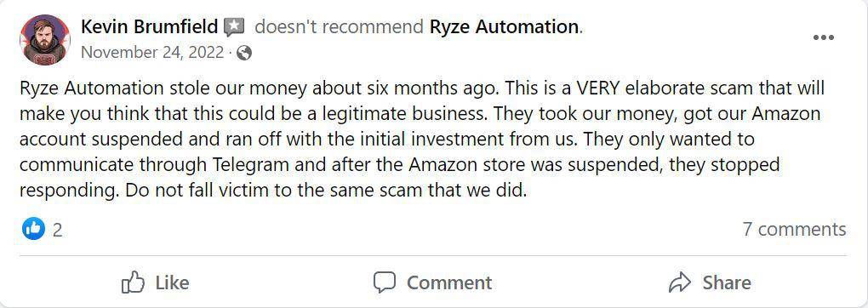Image resolution: width=868 pixels, height=308 pixels.
Task: Click the blue thumbs-up reaction icon
Action: click(x=33, y=228)
